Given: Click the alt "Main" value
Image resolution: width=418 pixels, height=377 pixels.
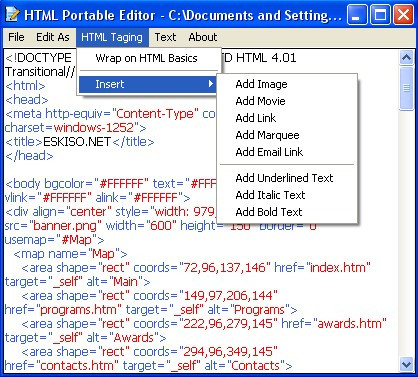Looking at the screenshot, I should point(125,282).
